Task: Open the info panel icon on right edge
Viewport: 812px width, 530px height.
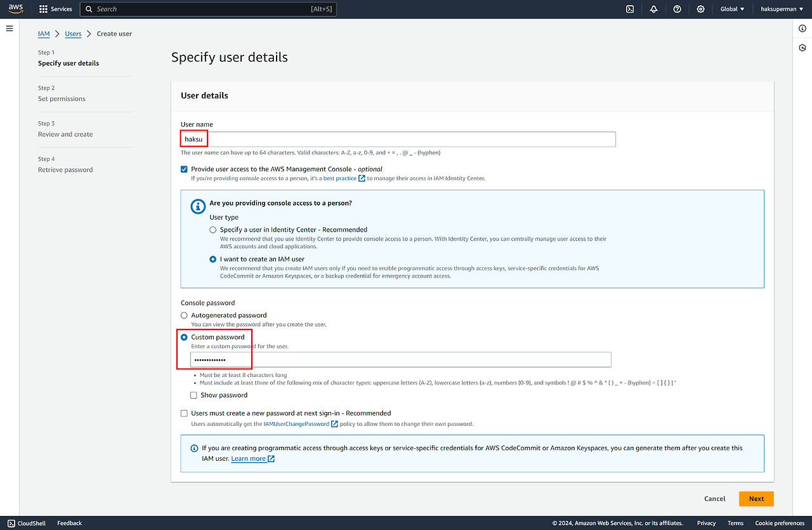Action: [x=802, y=29]
